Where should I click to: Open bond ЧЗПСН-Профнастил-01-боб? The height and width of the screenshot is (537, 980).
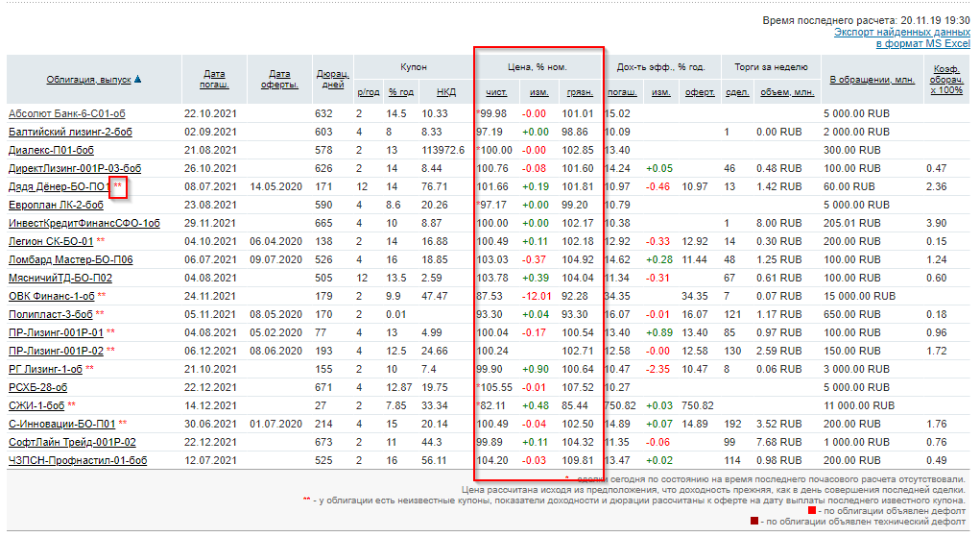point(78,459)
